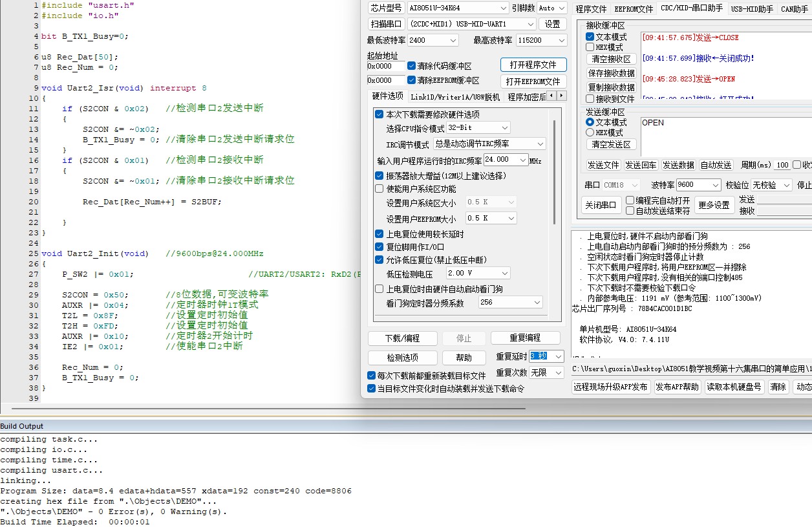Screen dimensions: 812x527
Task: Enable 编程完自动打开 checkbox
Action: coord(630,200)
